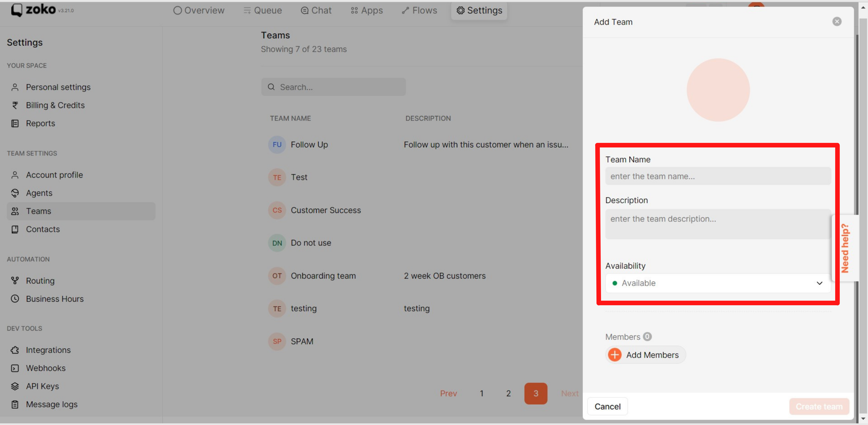The width and height of the screenshot is (868, 425).
Task: Click the Do not use team name
Action: pos(311,243)
